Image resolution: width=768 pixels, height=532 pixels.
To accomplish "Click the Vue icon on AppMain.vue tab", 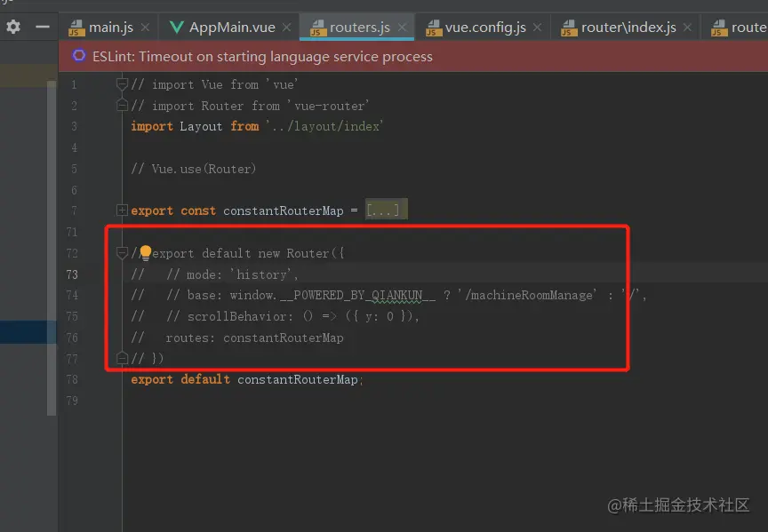I will (176, 28).
